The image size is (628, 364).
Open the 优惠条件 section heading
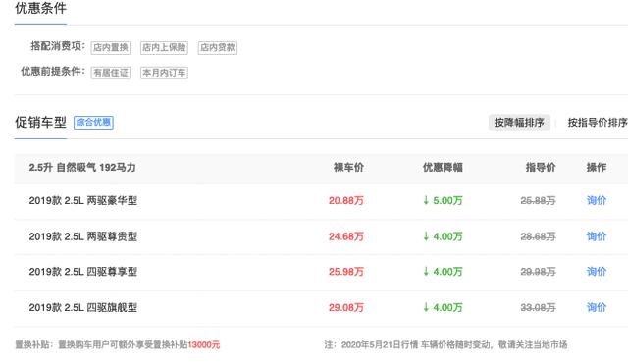tap(40, 8)
